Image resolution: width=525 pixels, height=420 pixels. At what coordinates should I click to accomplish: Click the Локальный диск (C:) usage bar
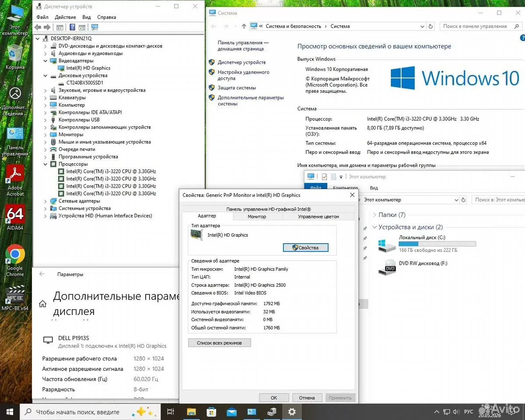pyautogui.click(x=437, y=244)
